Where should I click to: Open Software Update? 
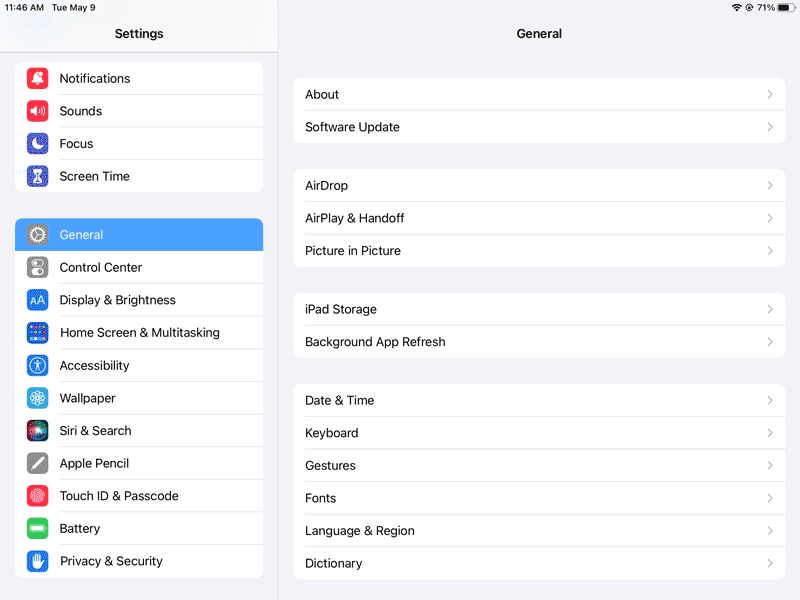(539, 127)
